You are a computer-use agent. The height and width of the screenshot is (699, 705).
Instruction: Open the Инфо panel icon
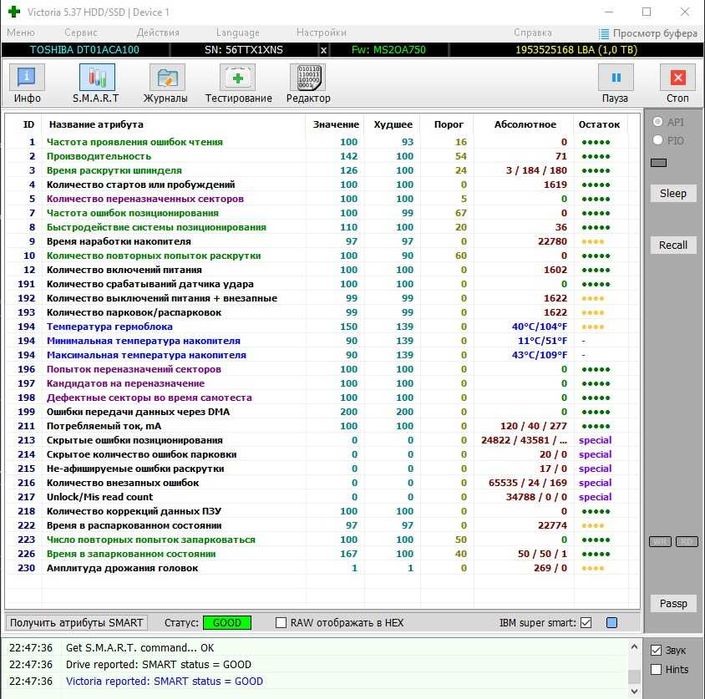27,77
